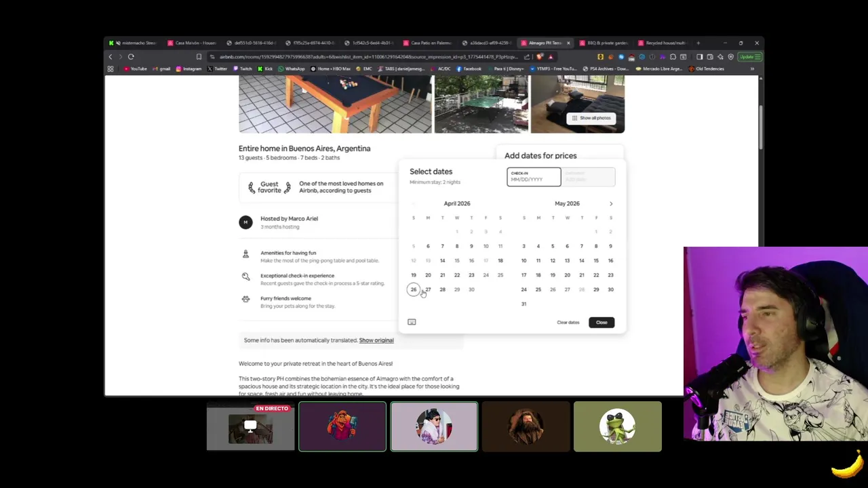Open gmail bookmark
This screenshot has width=868, height=488.
161,68
